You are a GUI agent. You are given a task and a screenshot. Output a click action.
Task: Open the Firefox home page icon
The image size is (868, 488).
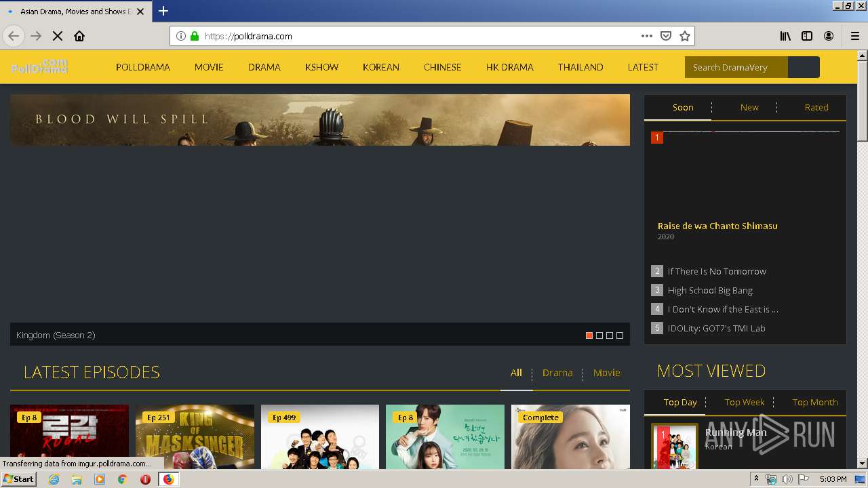(x=79, y=36)
